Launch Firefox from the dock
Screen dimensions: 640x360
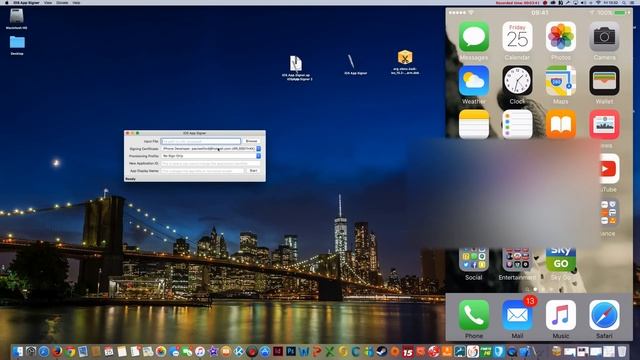[x=57, y=351]
